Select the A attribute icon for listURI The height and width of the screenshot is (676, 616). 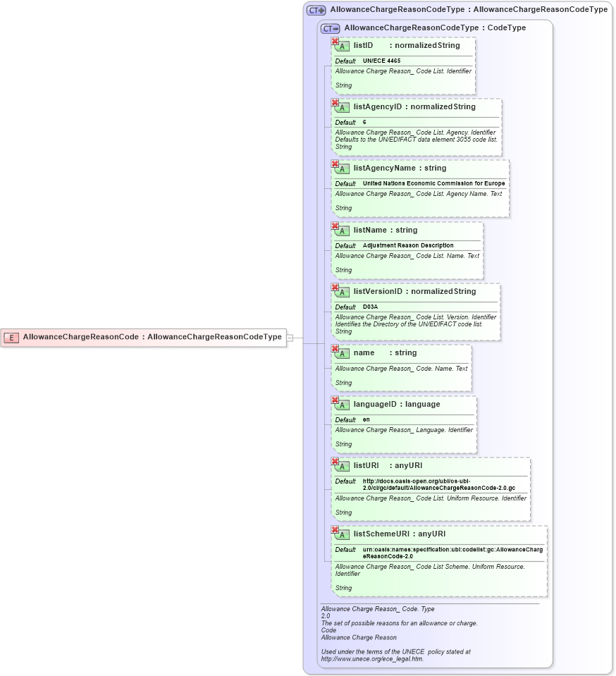pos(343,466)
